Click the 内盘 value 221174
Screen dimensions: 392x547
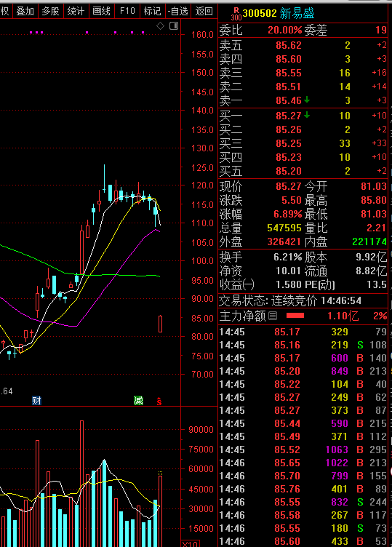[x=369, y=241]
